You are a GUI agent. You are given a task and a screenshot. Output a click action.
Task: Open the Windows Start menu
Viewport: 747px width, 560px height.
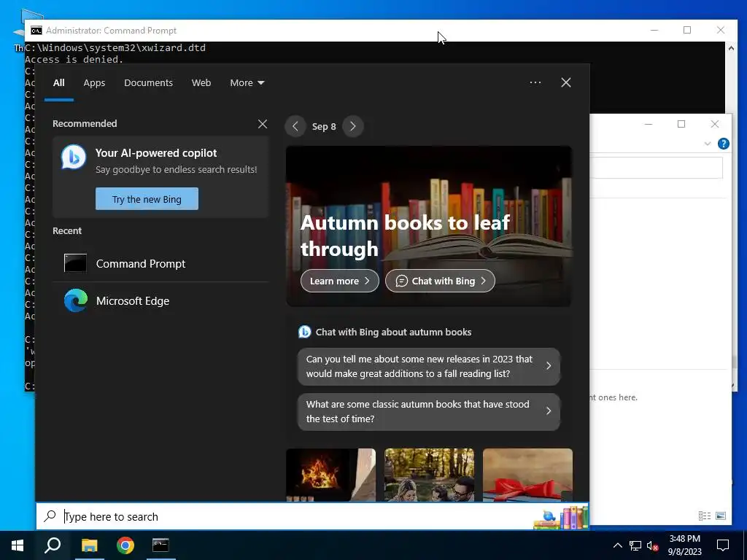pyautogui.click(x=18, y=545)
